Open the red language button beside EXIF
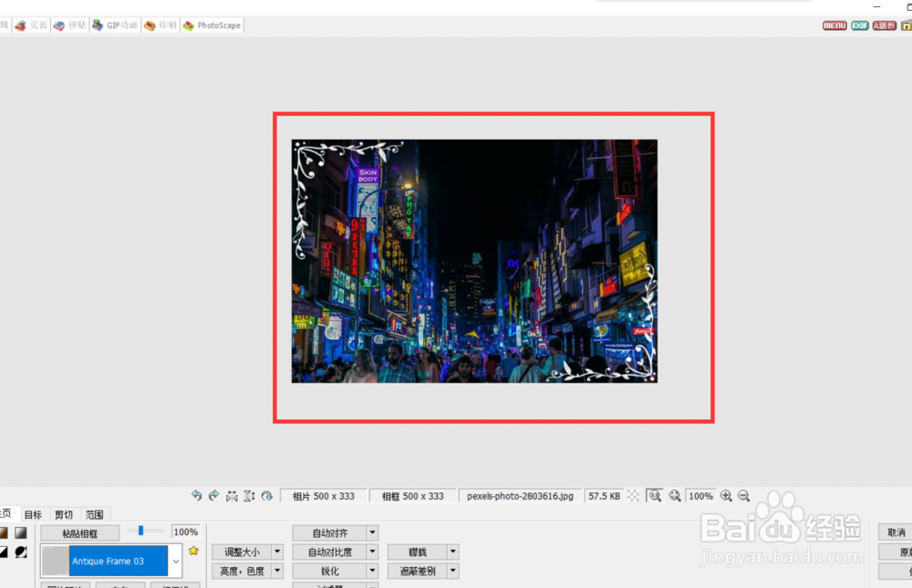The image size is (912, 588). click(884, 25)
